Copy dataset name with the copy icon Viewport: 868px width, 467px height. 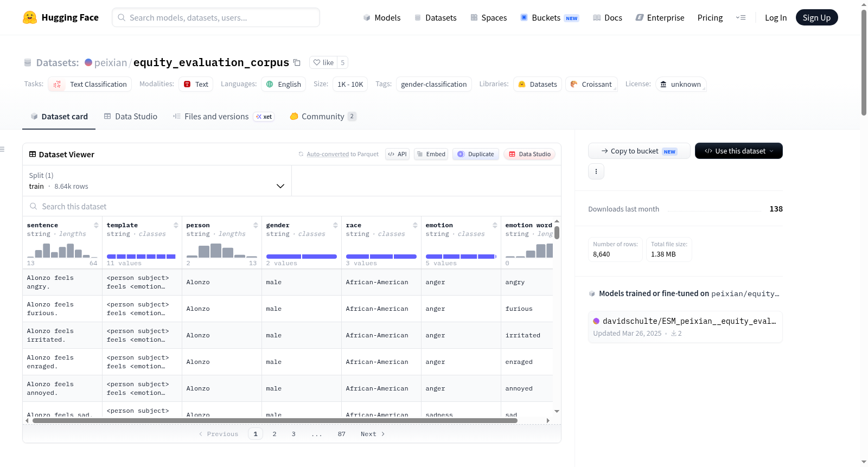(297, 62)
